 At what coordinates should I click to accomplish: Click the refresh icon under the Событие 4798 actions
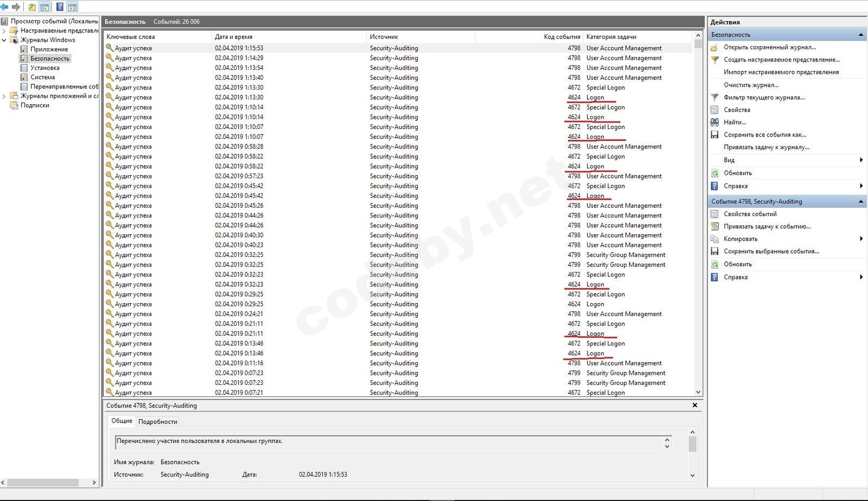click(x=714, y=264)
